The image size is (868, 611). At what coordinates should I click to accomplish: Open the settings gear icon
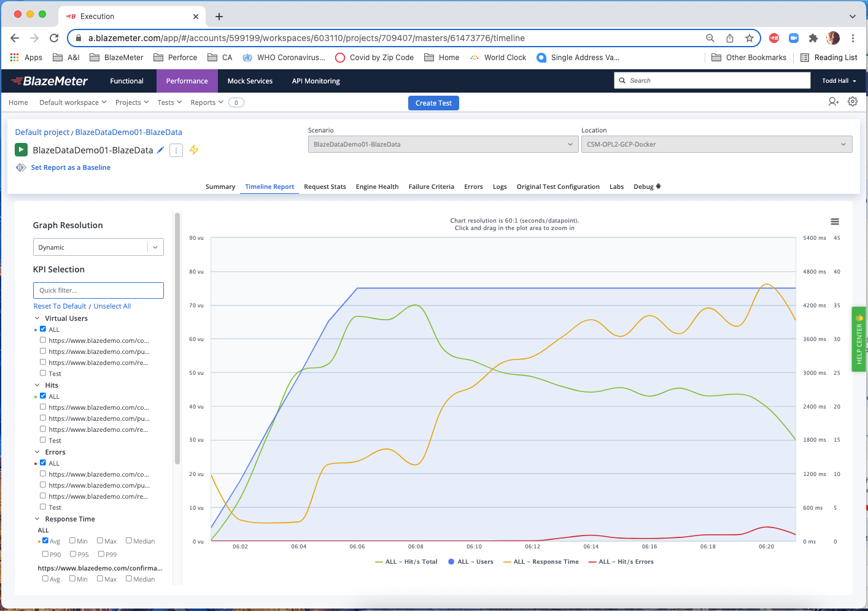point(853,102)
